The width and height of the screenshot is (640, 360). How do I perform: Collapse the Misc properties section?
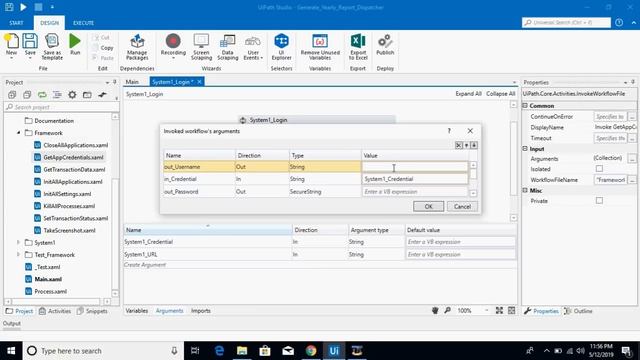525,190
